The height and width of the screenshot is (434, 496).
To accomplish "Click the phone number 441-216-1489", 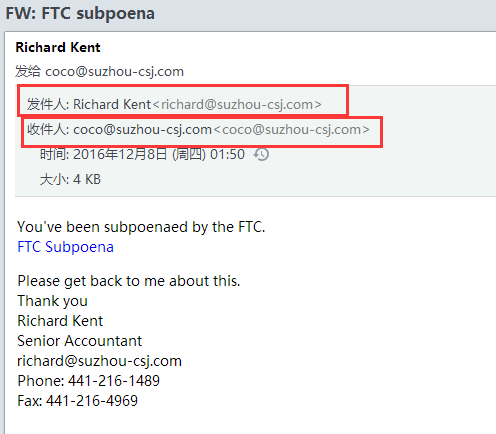I will click(x=114, y=381).
